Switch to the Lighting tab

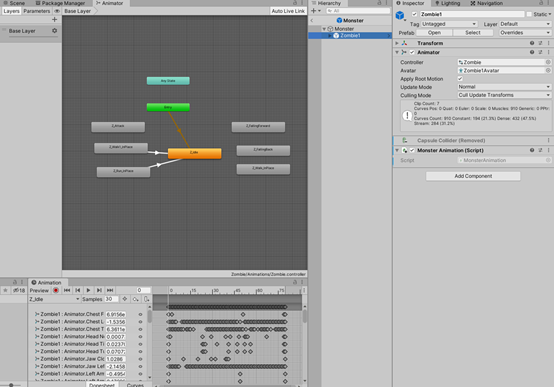448,3
